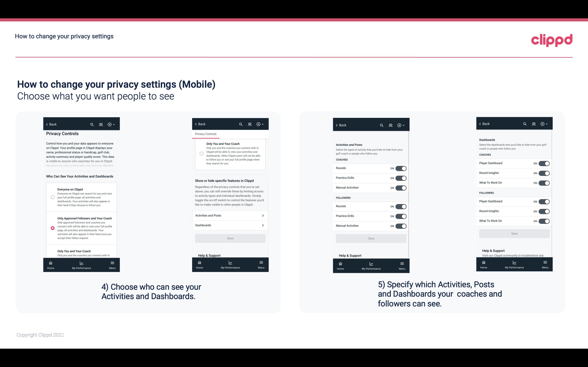Click the Back arrow icon on first screen
588x367 pixels.
tap(47, 124)
